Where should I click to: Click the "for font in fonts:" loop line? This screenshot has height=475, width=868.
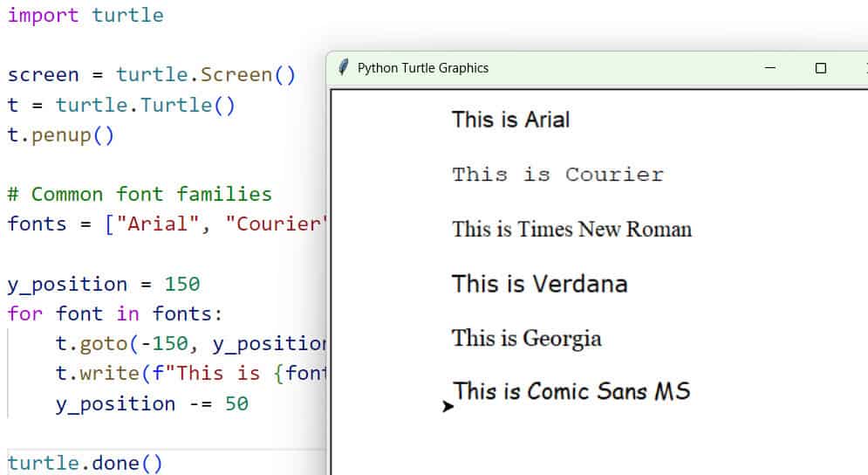(115, 313)
